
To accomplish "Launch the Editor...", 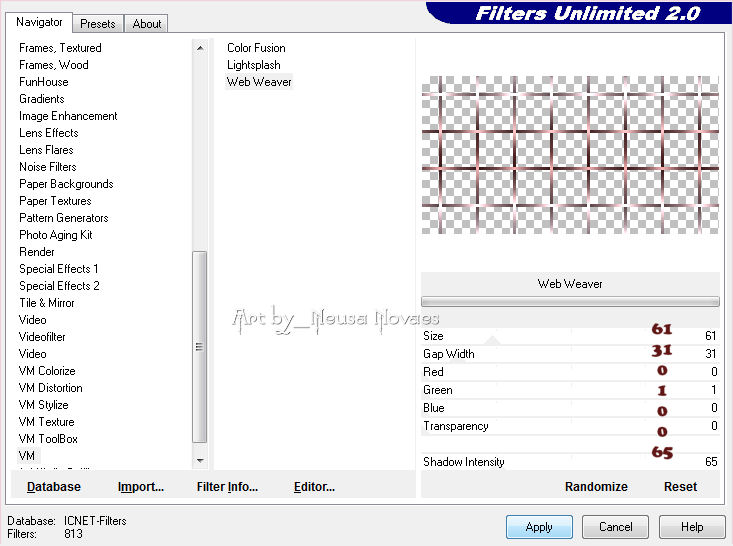I will click(314, 487).
